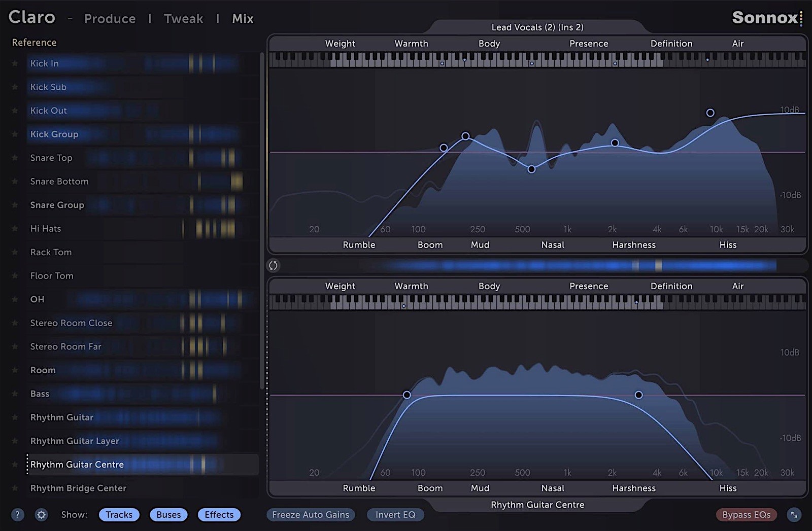This screenshot has height=531, width=812.
Task: Click the Lead Vocals high shelf EQ node
Action: point(710,113)
